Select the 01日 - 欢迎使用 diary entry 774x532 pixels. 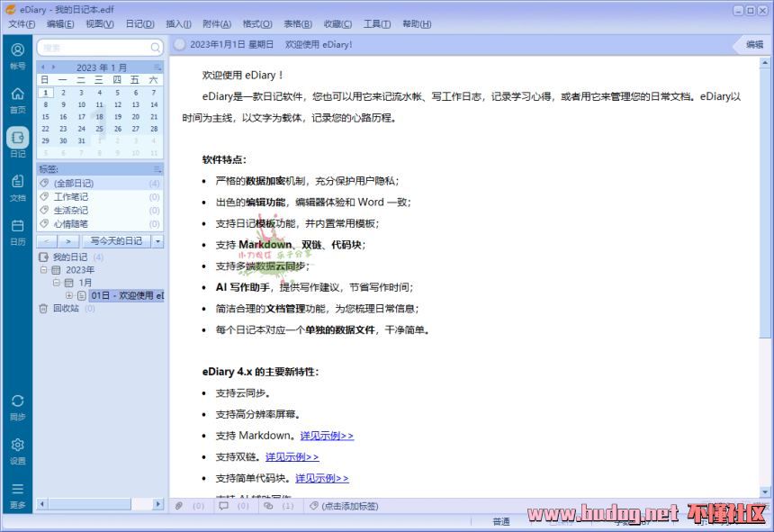click(x=127, y=295)
